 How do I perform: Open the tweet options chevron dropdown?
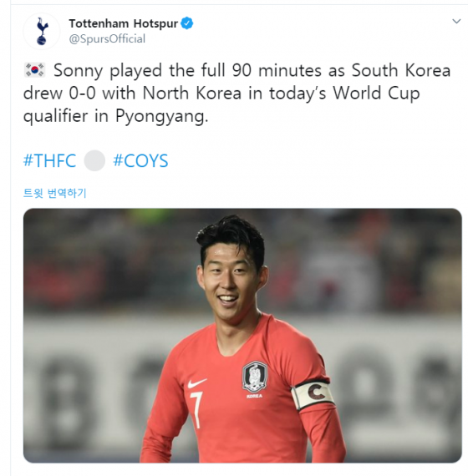(456, 21)
